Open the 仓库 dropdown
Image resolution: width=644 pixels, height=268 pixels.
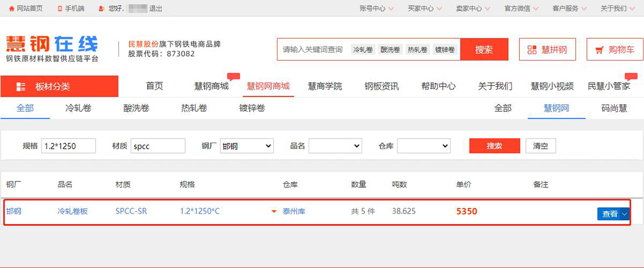423,146
